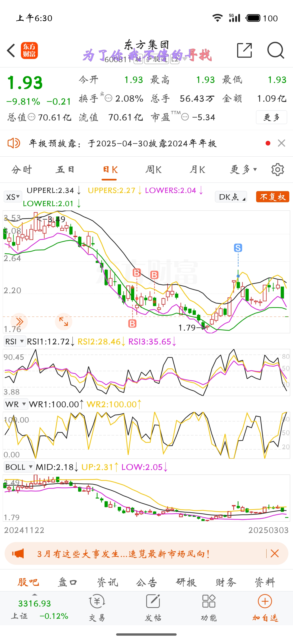293x644 pixels.
Task: Switch to the 分时 tab
Action: pyautogui.click(x=22, y=170)
